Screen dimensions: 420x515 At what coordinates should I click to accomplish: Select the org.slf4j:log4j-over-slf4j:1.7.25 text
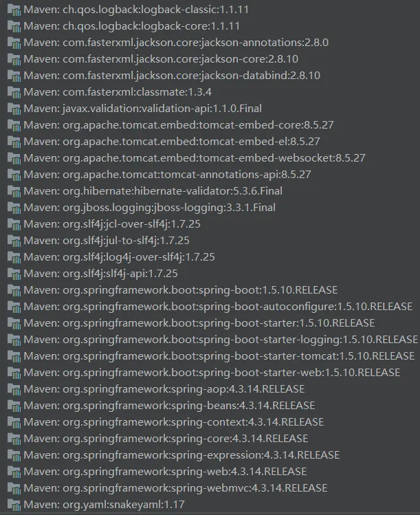(x=119, y=257)
